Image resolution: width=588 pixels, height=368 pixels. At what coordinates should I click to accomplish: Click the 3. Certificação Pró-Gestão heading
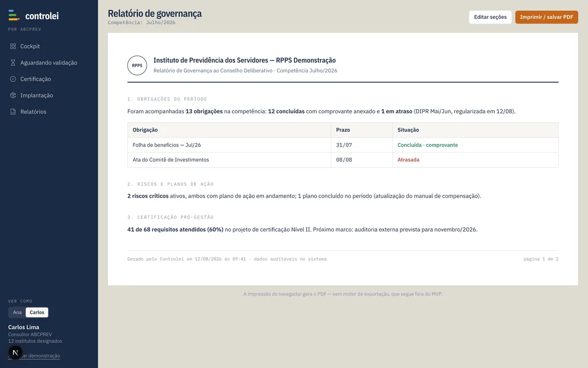pyautogui.click(x=171, y=217)
